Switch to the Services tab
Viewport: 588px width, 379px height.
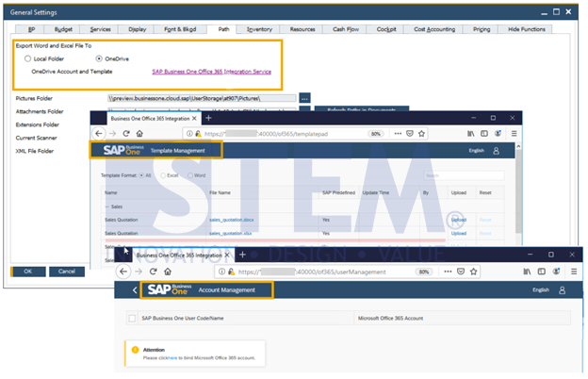100,29
